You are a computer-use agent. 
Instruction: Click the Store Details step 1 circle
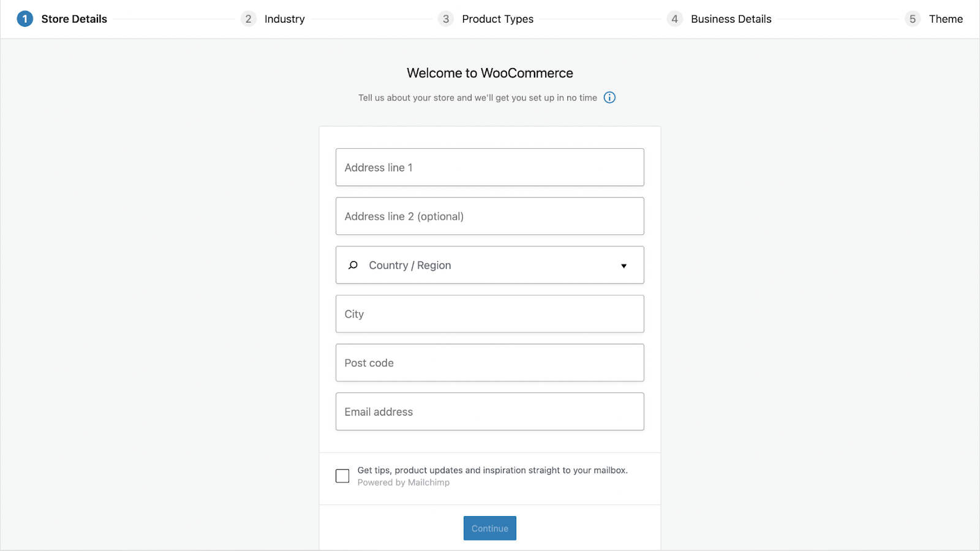click(24, 18)
